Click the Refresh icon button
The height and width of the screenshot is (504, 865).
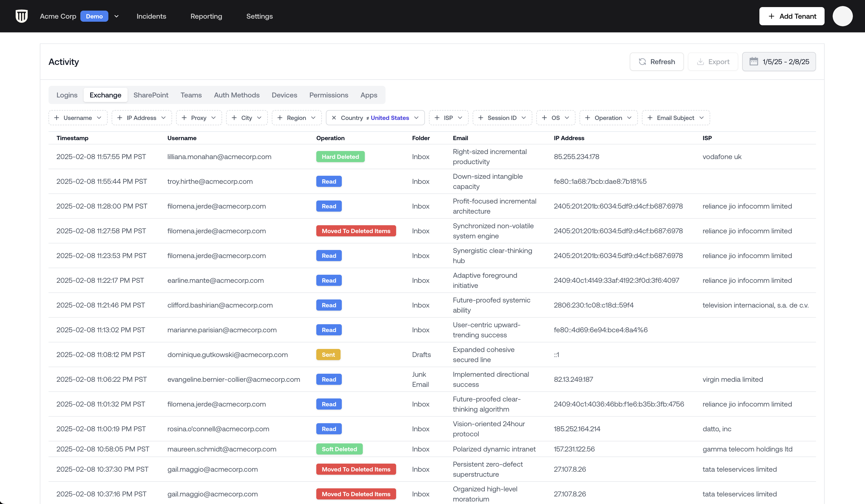tap(642, 62)
